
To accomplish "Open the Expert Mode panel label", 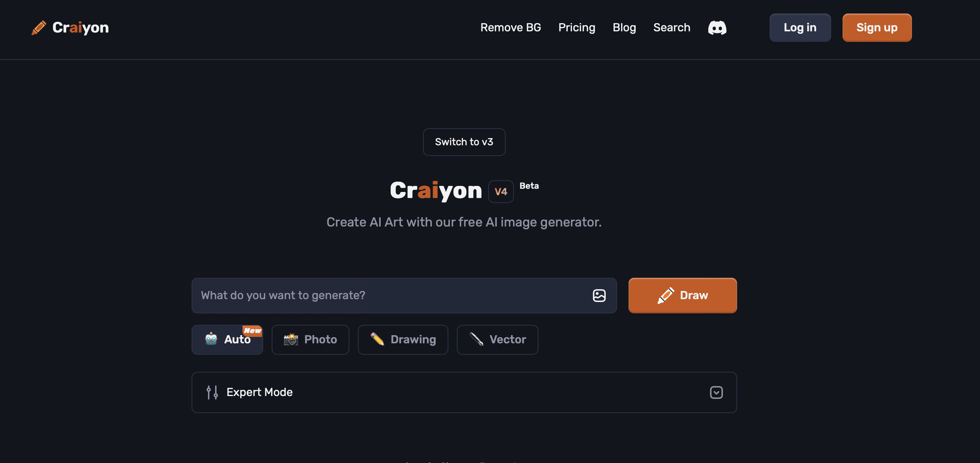I will click(260, 392).
